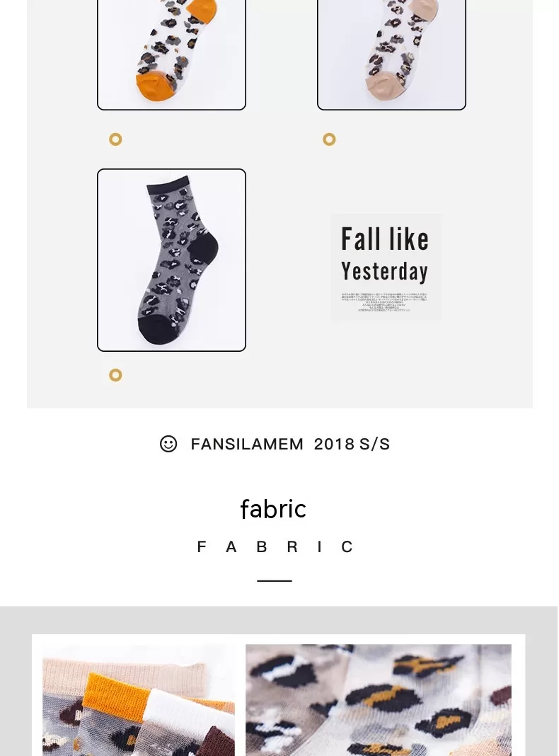This screenshot has width=559, height=756.
Task: Click the Fall like Yesterday text card
Action: 386,267
